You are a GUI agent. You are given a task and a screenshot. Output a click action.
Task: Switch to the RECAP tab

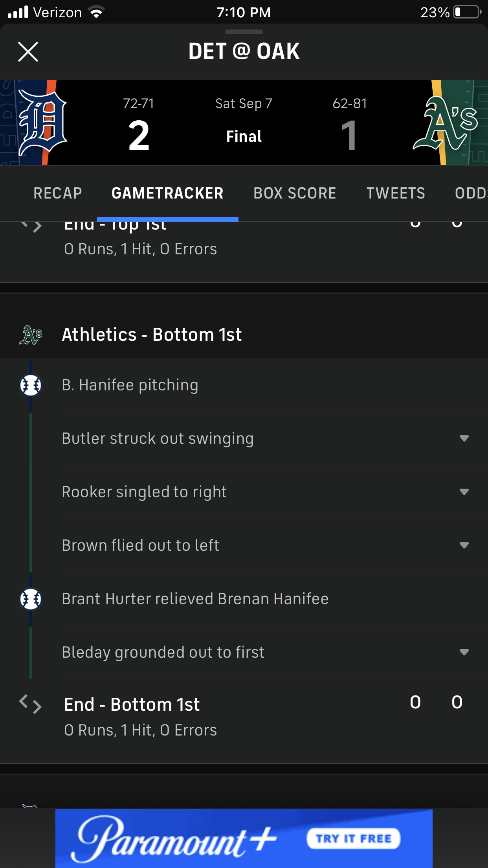tap(58, 193)
